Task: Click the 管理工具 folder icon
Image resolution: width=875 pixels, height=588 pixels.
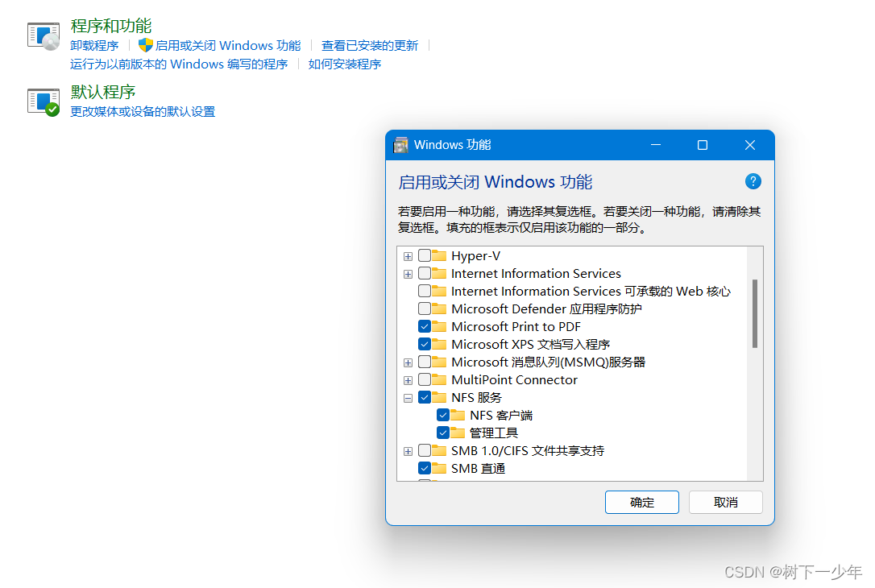Action: click(x=458, y=433)
